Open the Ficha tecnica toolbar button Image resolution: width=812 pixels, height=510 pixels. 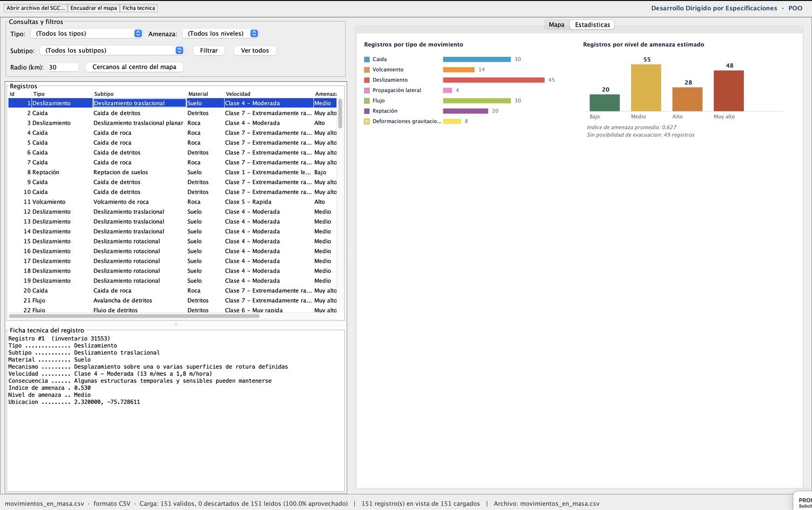(139, 8)
